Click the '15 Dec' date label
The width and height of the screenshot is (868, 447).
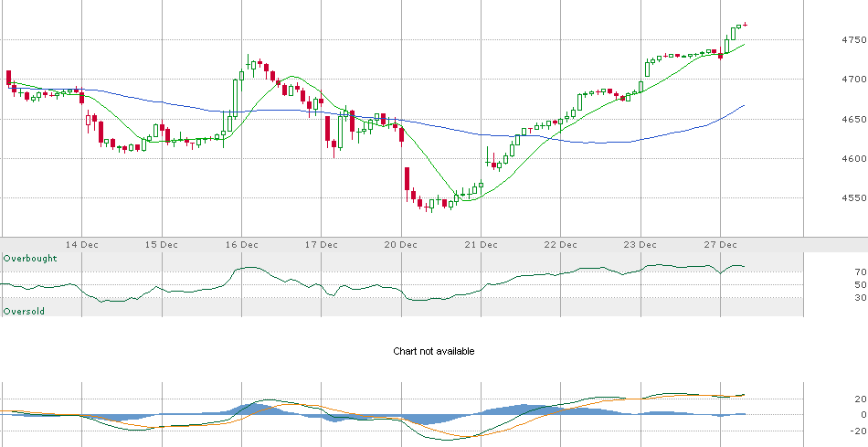point(162,244)
